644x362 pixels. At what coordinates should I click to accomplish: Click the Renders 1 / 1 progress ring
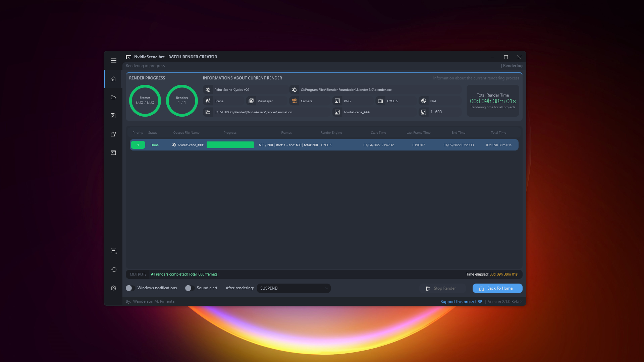[x=182, y=101]
